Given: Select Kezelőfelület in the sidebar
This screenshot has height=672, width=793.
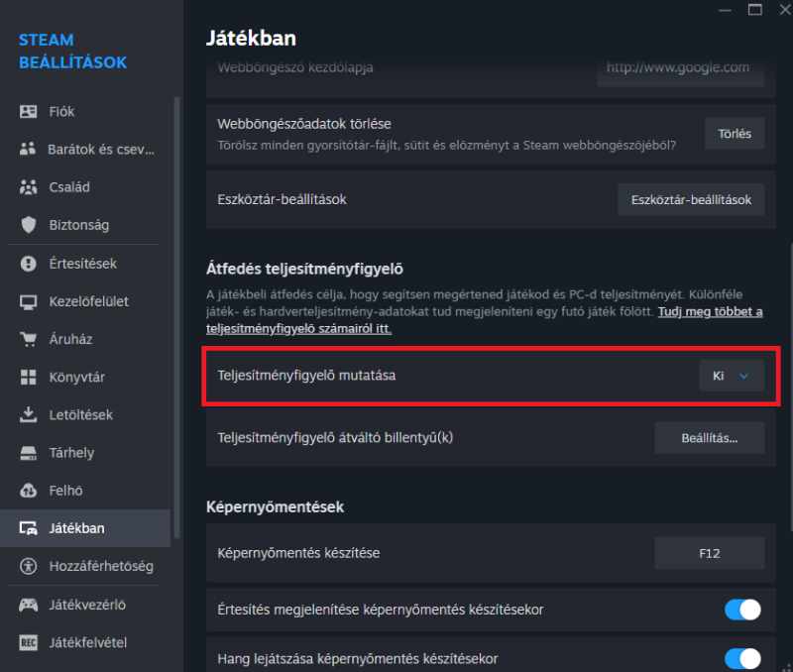Looking at the screenshot, I should 85,301.
